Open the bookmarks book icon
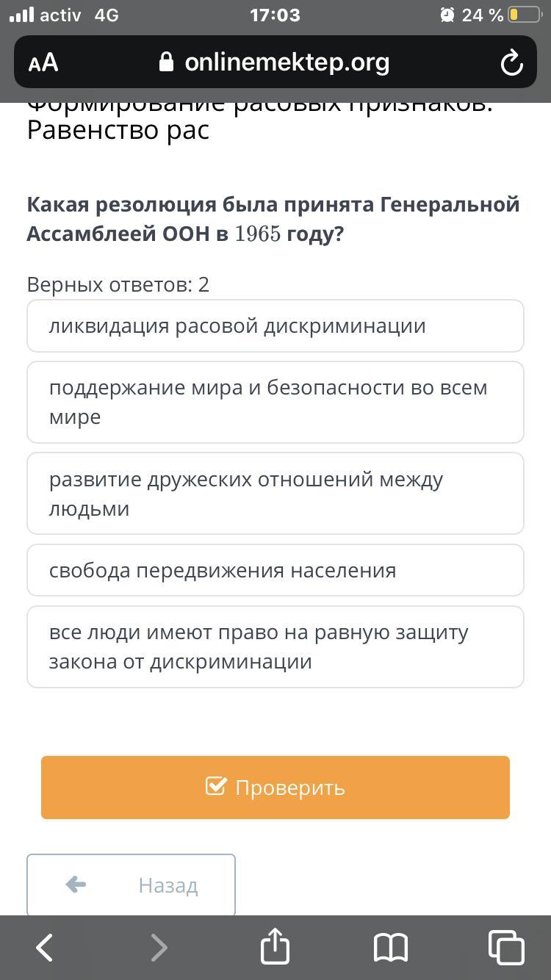Viewport: 551px width, 980px height. pos(390,948)
